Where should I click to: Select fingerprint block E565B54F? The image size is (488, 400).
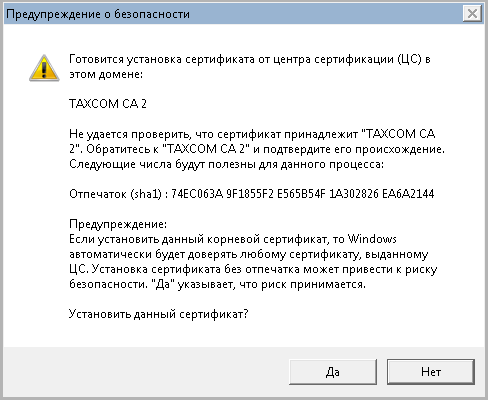[301, 194]
